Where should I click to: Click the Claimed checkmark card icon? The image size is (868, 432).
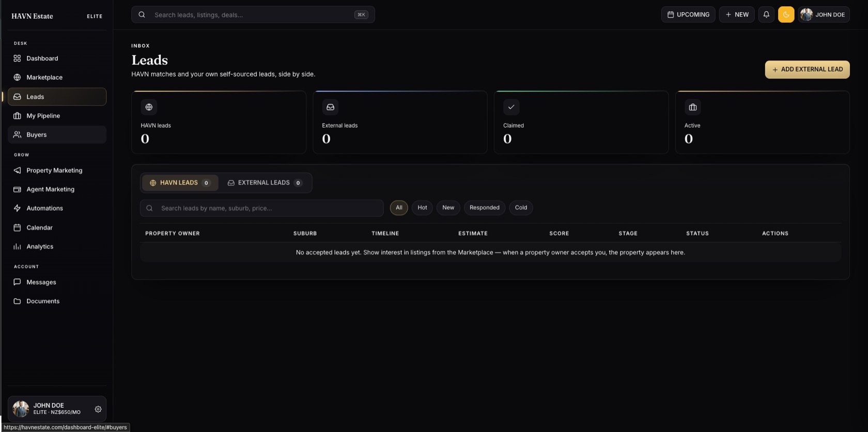512,107
